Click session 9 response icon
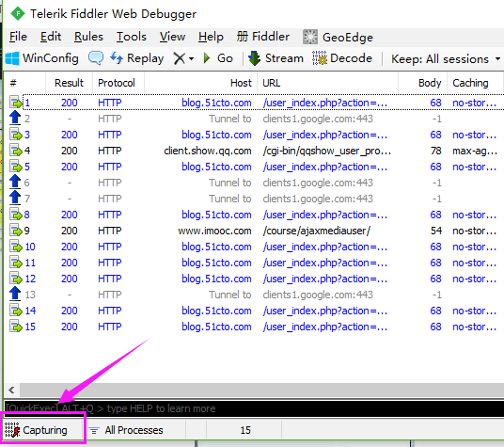Image resolution: width=504 pixels, height=447 pixels. (x=15, y=231)
